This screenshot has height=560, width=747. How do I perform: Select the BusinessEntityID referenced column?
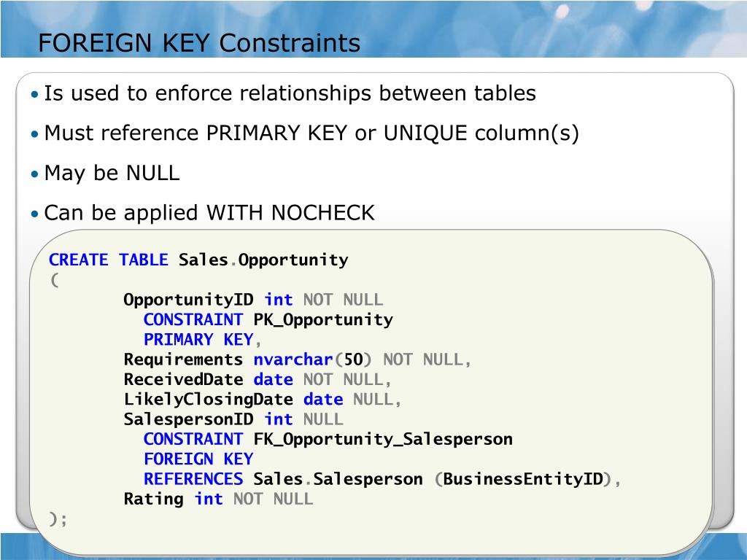523,479
